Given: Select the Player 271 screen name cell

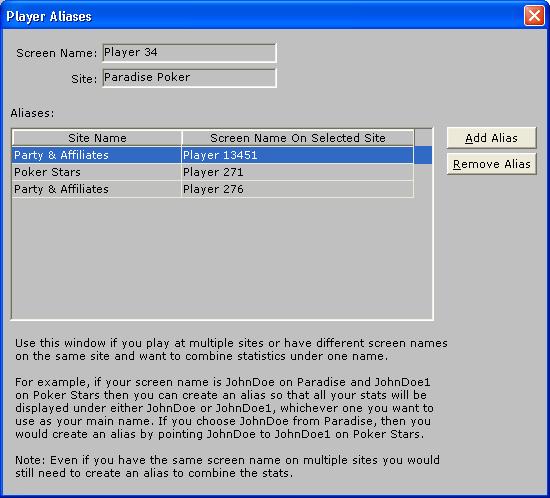Looking at the screenshot, I should coord(297,172).
